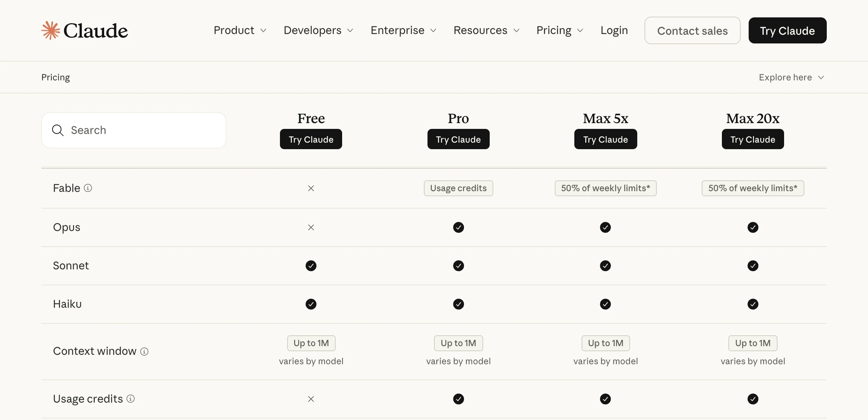Click the Sonnet row label
Screen dimensions: 868x420
(x=71, y=266)
